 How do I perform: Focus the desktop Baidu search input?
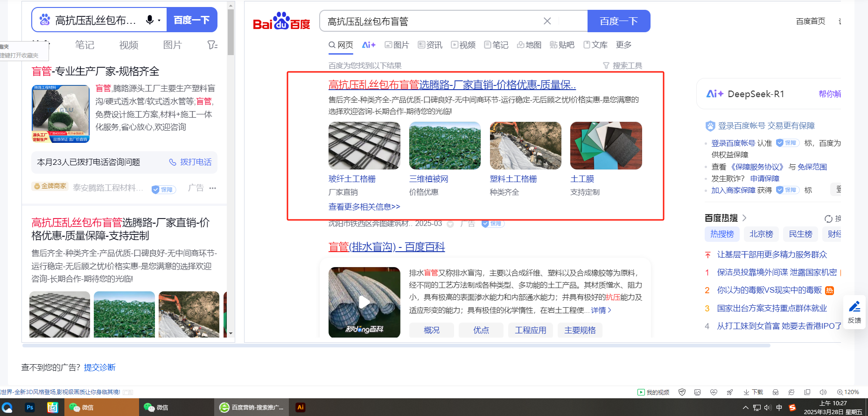(x=434, y=21)
